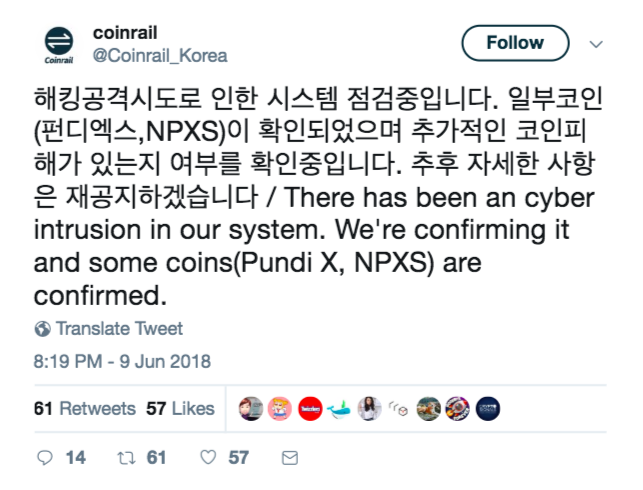Follow the coinrail account
643x490 pixels.
click(515, 43)
